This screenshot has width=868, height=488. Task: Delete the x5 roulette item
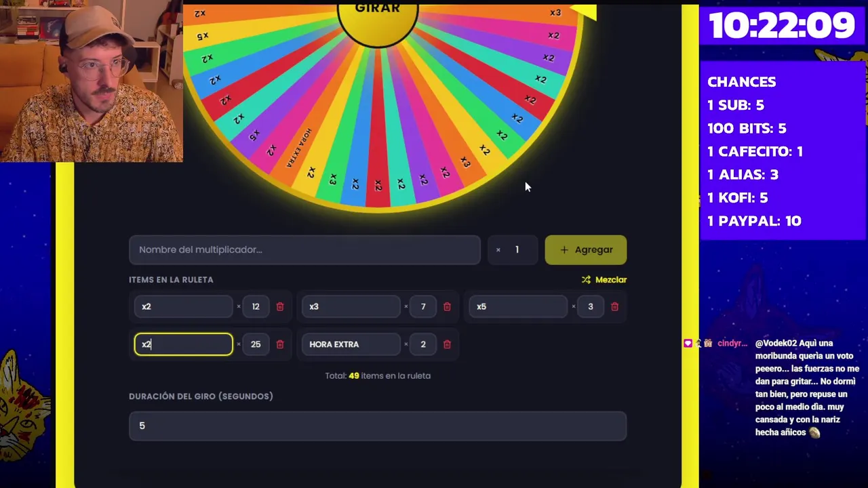tap(614, 306)
